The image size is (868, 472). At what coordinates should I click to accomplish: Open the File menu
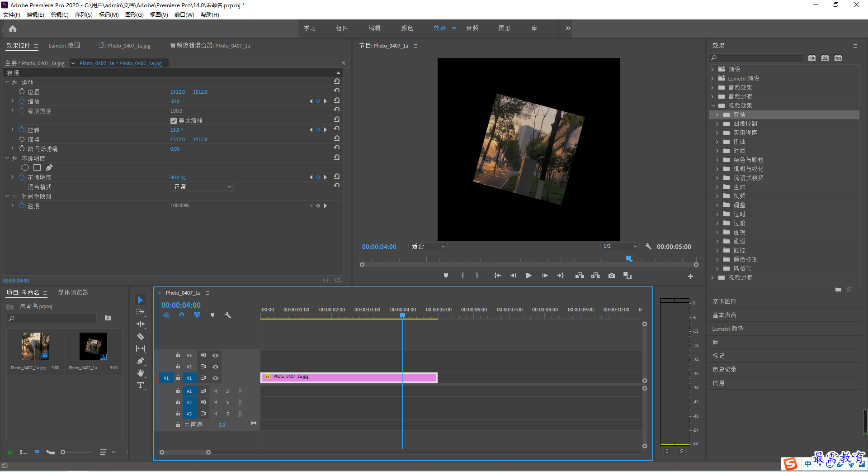[12, 14]
